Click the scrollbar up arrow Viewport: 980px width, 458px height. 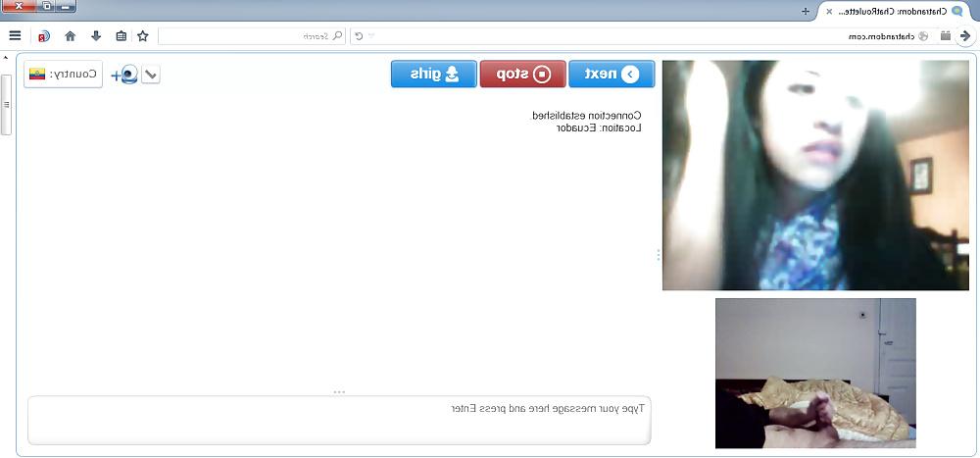(x=6, y=58)
